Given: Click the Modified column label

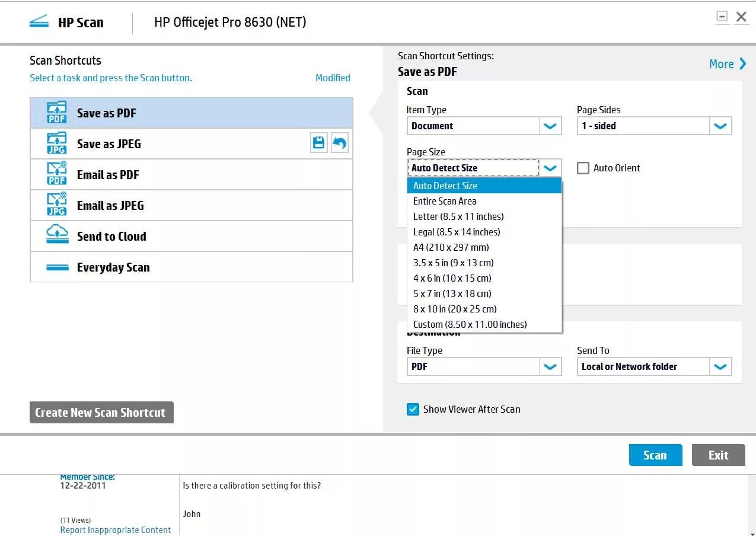Looking at the screenshot, I should tap(333, 78).
